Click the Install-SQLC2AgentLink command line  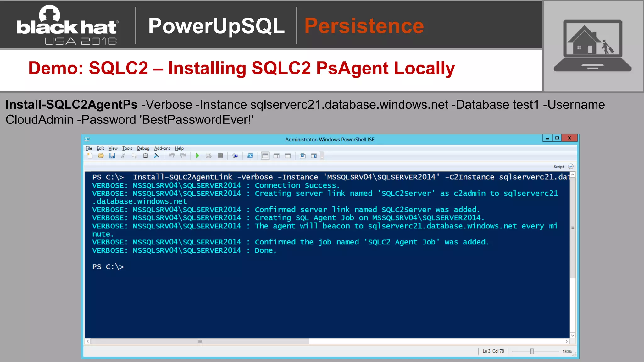(x=330, y=177)
